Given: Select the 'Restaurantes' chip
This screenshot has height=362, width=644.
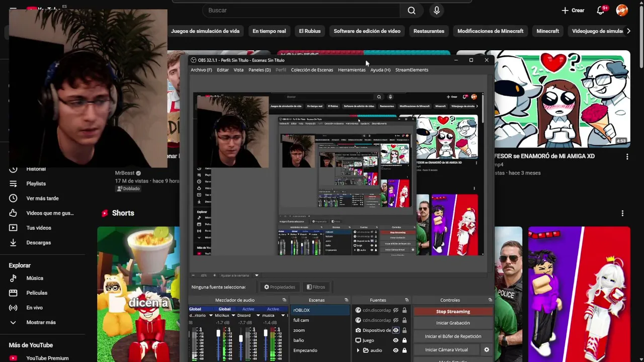Looking at the screenshot, I should tap(429, 31).
